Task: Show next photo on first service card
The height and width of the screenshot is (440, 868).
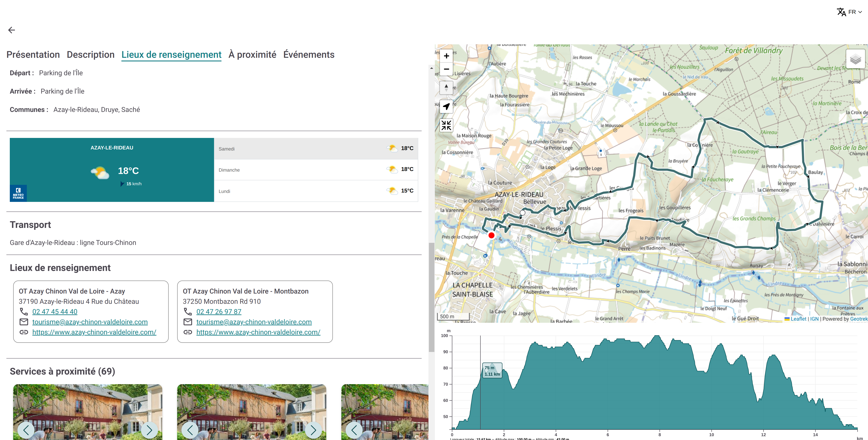Action: [x=149, y=430]
